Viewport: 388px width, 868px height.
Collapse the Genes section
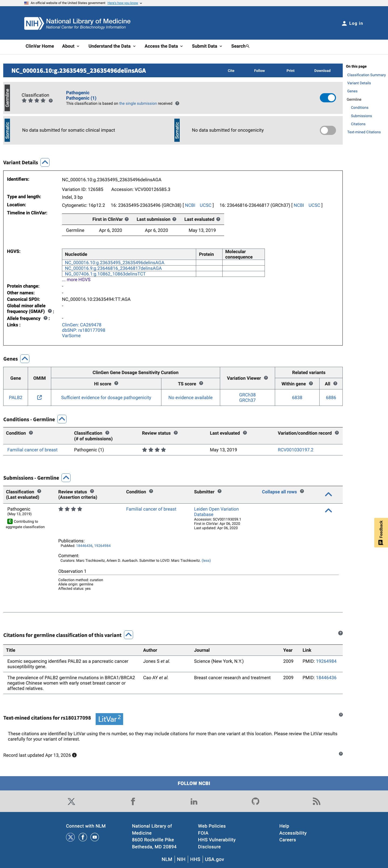[x=25, y=358]
